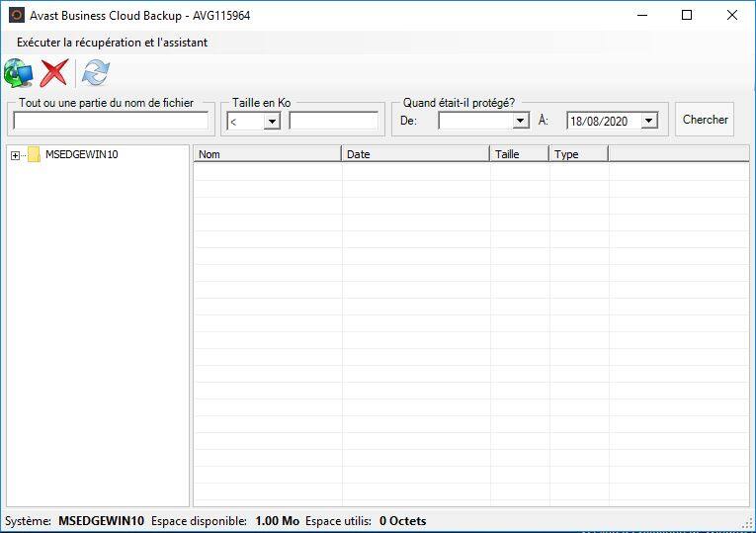Click the Avast app icon in title bar
The image size is (756, 533).
click(x=16, y=15)
